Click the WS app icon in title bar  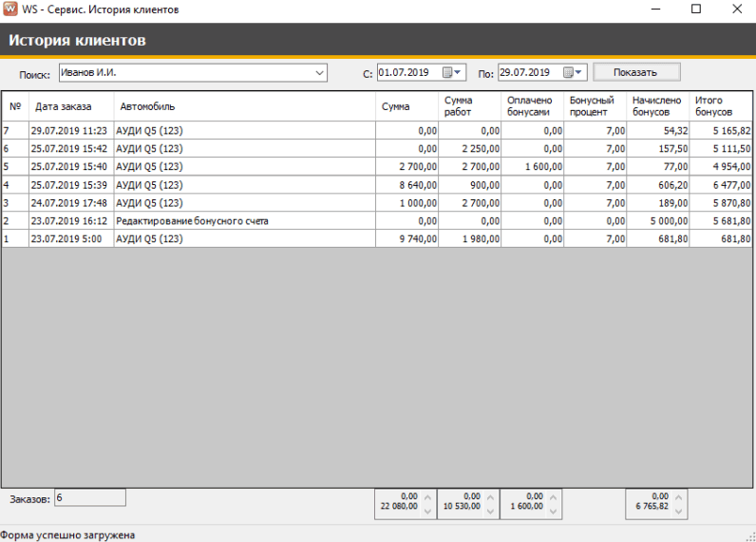tap(9, 9)
